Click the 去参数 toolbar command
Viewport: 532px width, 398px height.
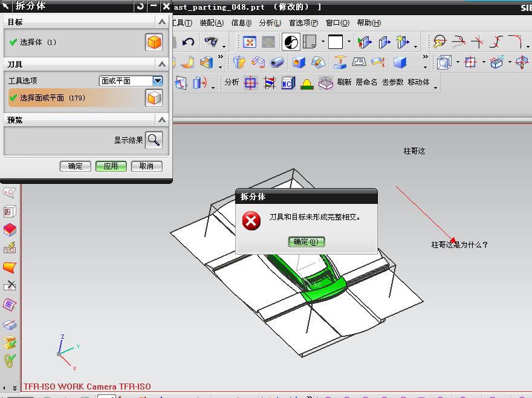pyautogui.click(x=392, y=82)
